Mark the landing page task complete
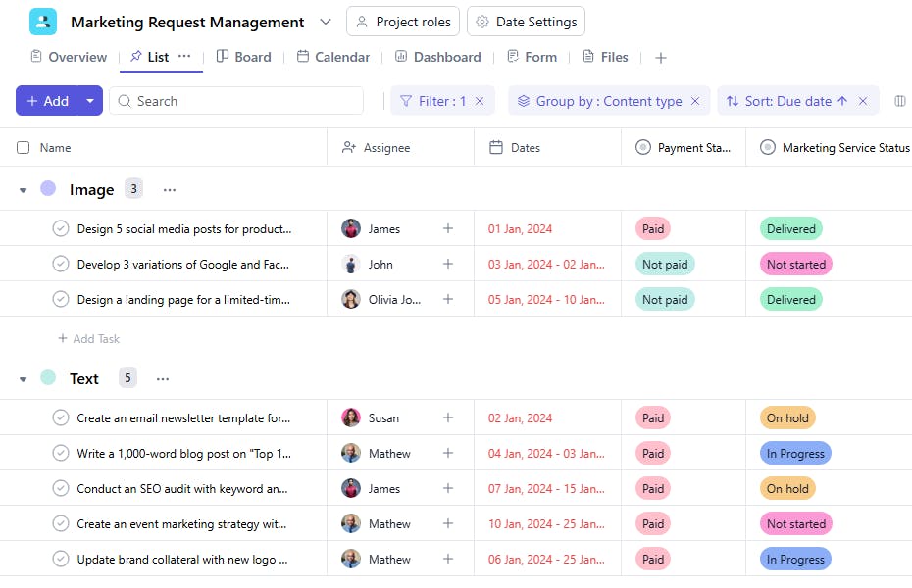 point(61,299)
